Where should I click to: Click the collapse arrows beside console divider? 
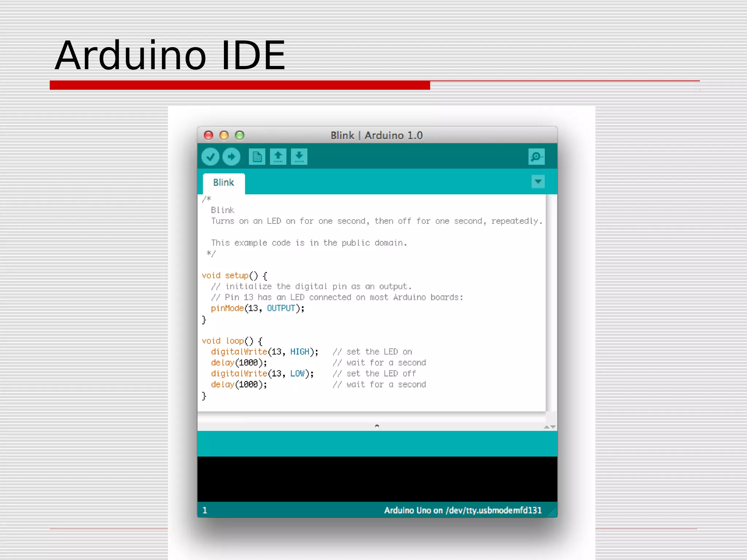550,427
